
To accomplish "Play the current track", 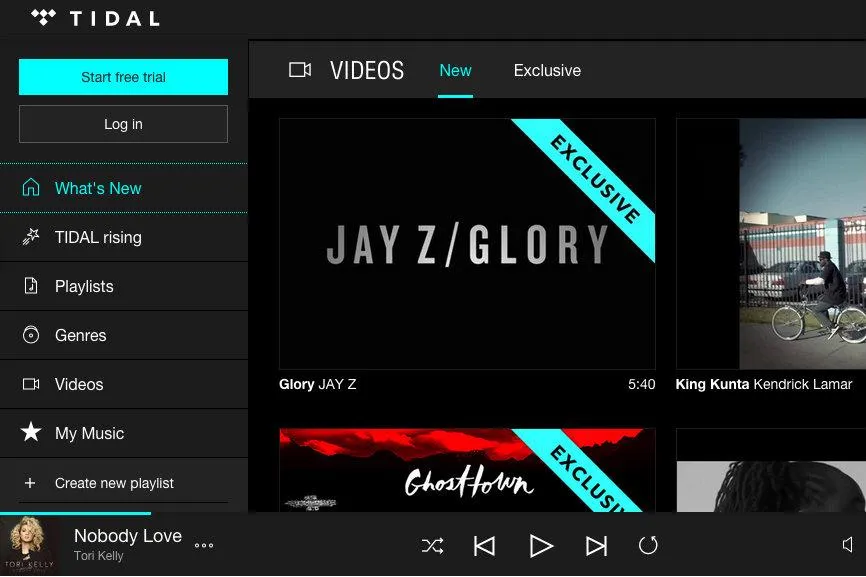I will coord(541,546).
